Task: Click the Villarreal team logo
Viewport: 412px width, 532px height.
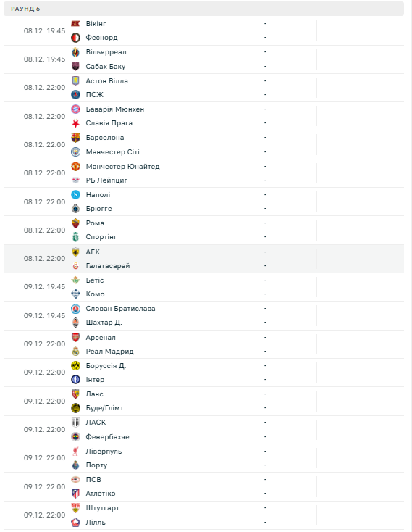Action: coord(75,52)
